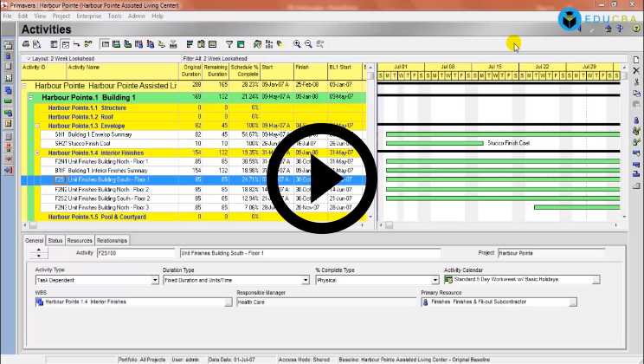Switch to the Relationships tab

(113, 240)
